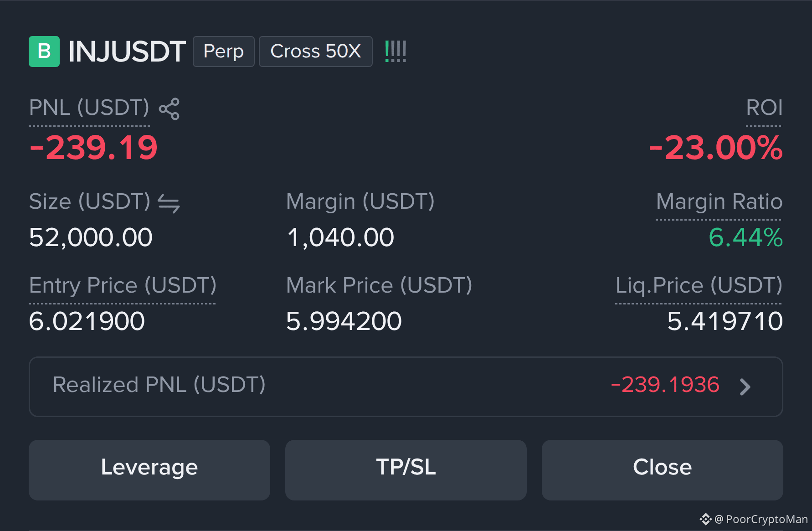812x531 pixels.
Task: Click the ADL indicator bars icon
Action: (x=396, y=51)
